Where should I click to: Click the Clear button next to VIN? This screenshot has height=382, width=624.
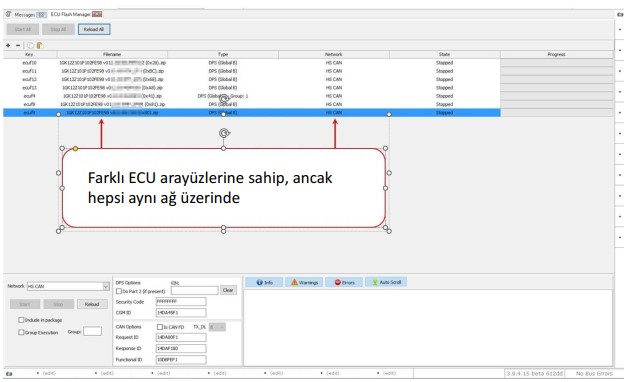click(228, 290)
